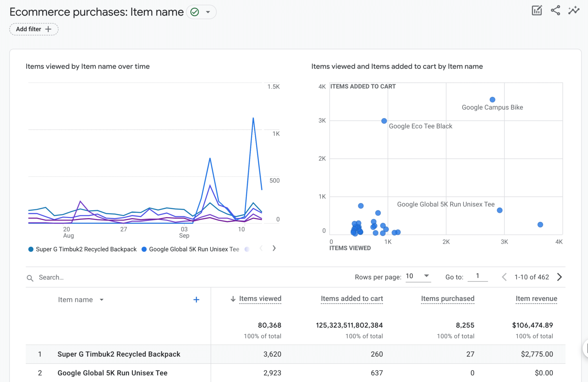Go to next table page with right arrow
Screen dimensions: 588x382
(559, 277)
